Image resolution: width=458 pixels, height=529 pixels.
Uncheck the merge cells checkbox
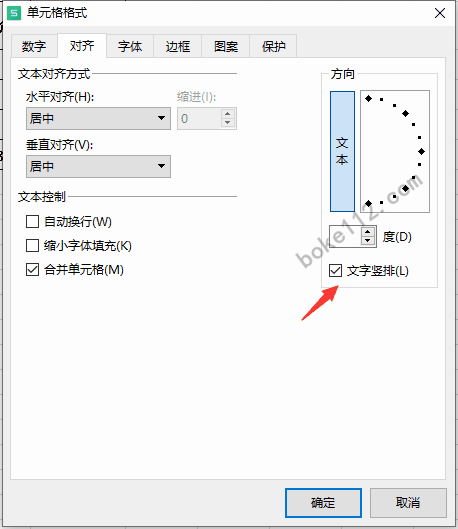[32, 270]
